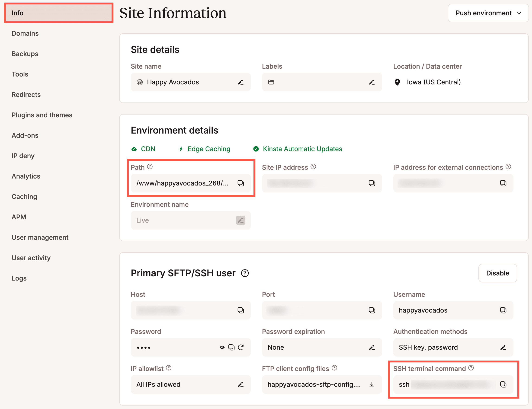Click the Edge Caching status link
532x409 pixels.
coord(208,149)
